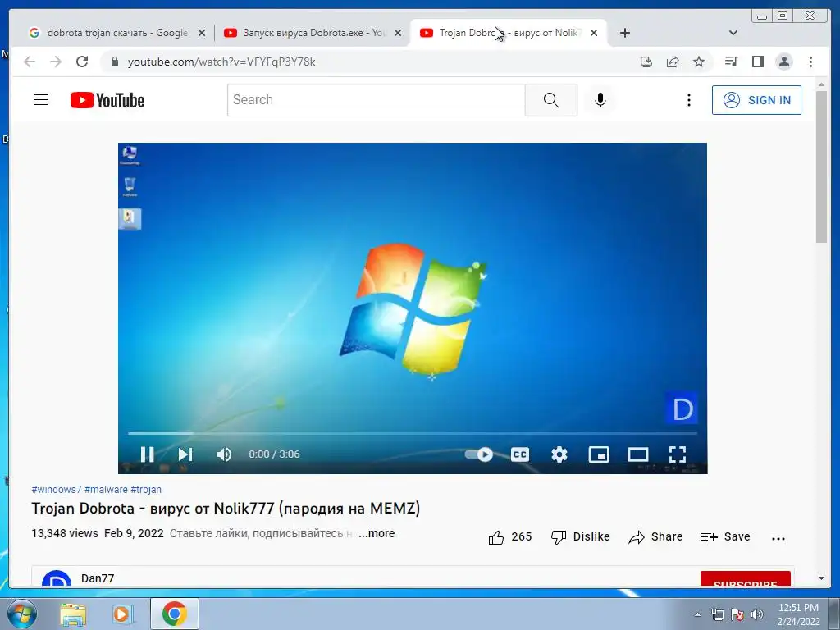840x630 pixels.
Task: Enter full screen mode
Action: coord(677,454)
